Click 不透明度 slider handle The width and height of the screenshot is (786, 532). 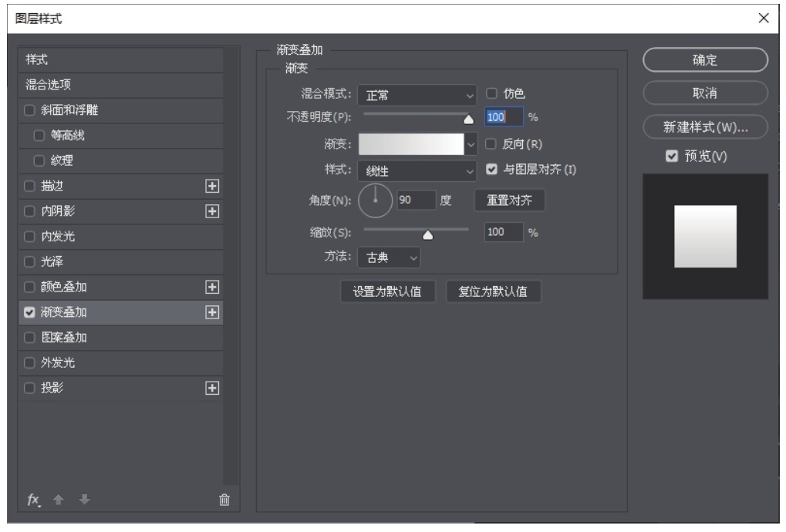(468, 120)
